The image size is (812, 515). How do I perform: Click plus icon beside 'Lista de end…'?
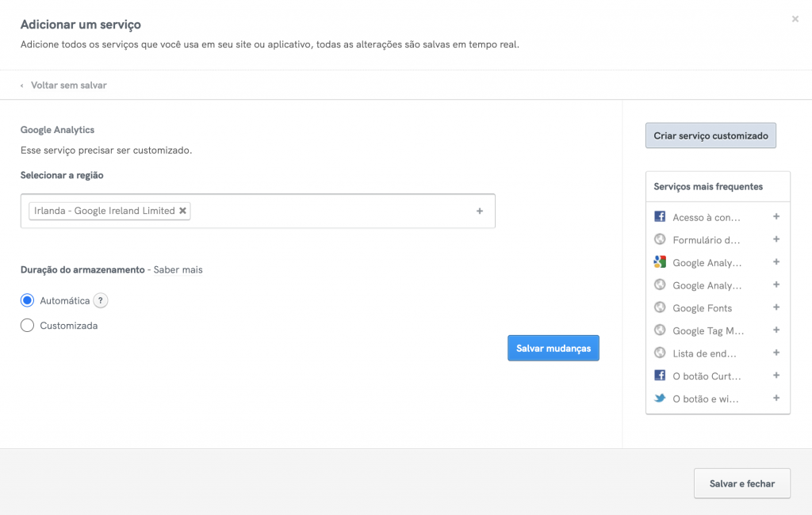tap(776, 353)
